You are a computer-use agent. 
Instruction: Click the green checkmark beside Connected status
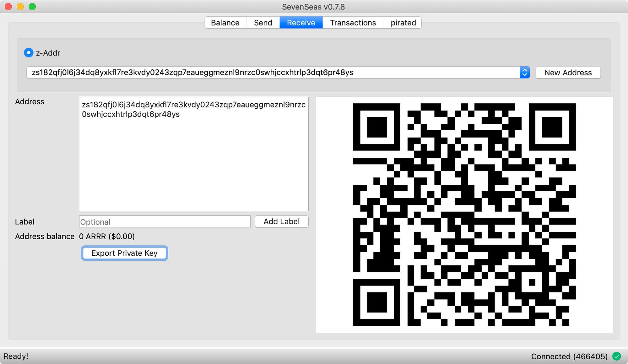pyautogui.click(x=617, y=356)
